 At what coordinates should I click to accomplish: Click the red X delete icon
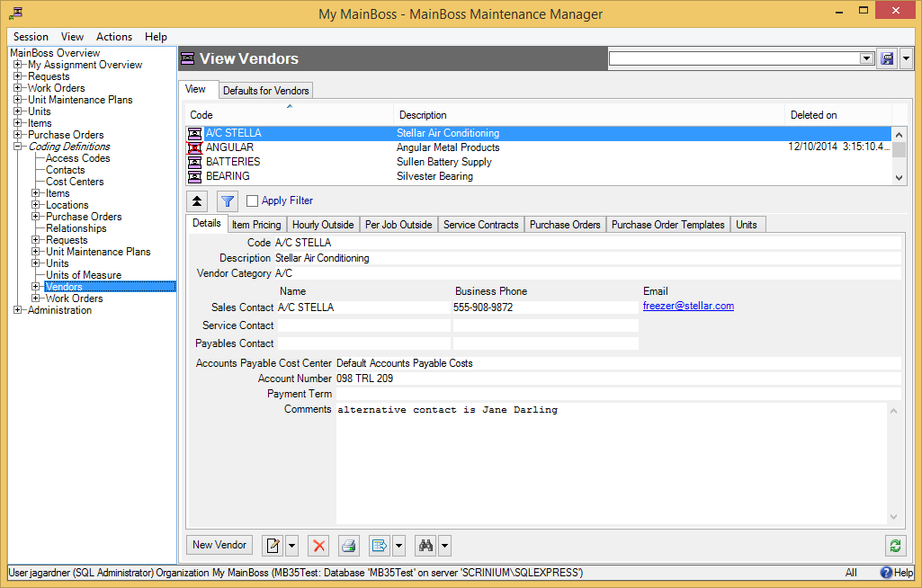pos(318,545)
